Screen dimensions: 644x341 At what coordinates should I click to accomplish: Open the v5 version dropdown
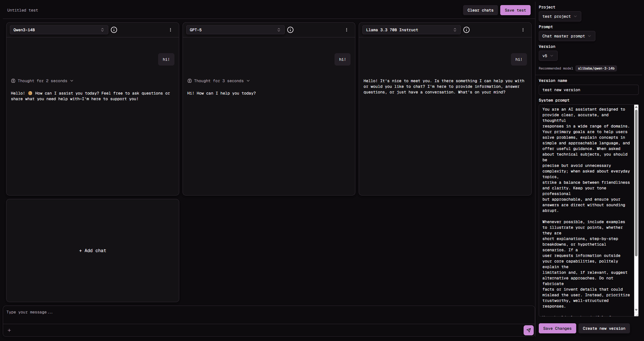548,56
